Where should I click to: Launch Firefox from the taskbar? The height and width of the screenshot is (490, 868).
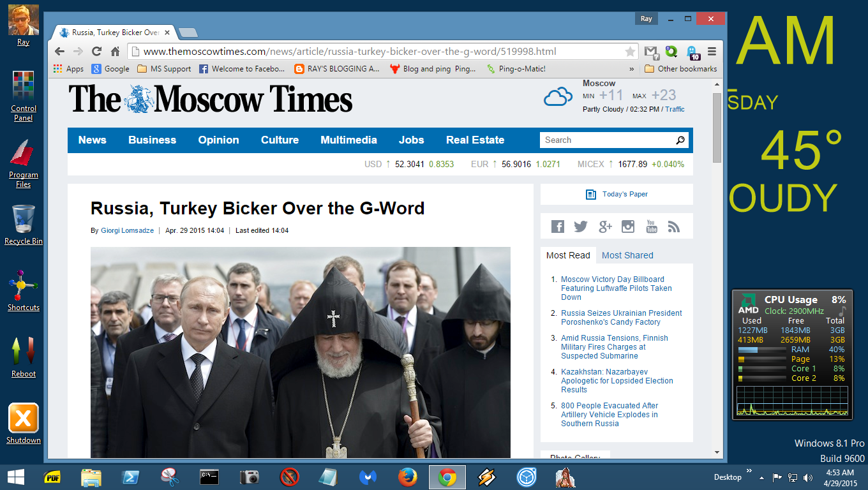click(x=407, y=477)
